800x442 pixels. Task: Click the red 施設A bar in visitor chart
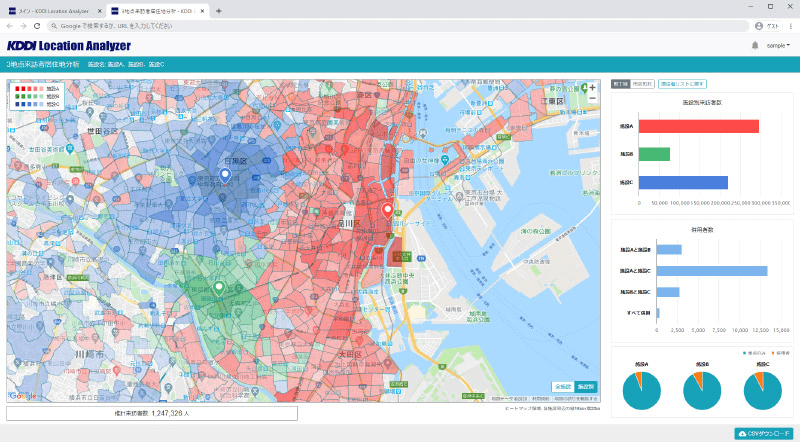pos(699,126)
